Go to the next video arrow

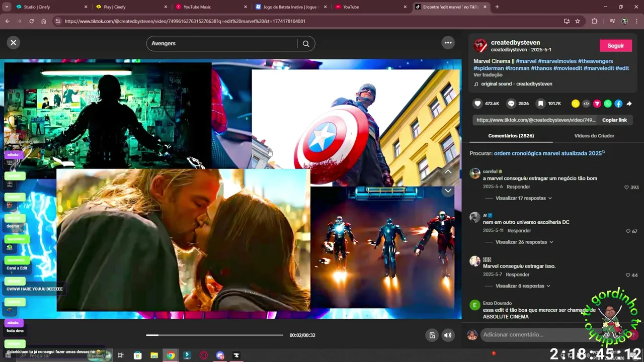coord(448,191)
